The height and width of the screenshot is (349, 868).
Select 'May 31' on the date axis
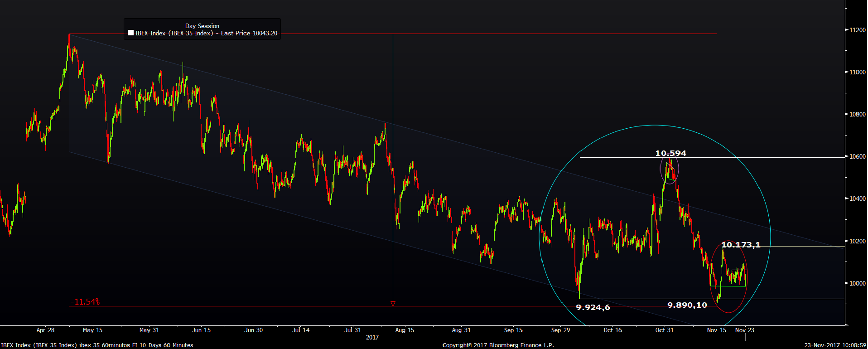pyautogui.click(x=149, y=330)
